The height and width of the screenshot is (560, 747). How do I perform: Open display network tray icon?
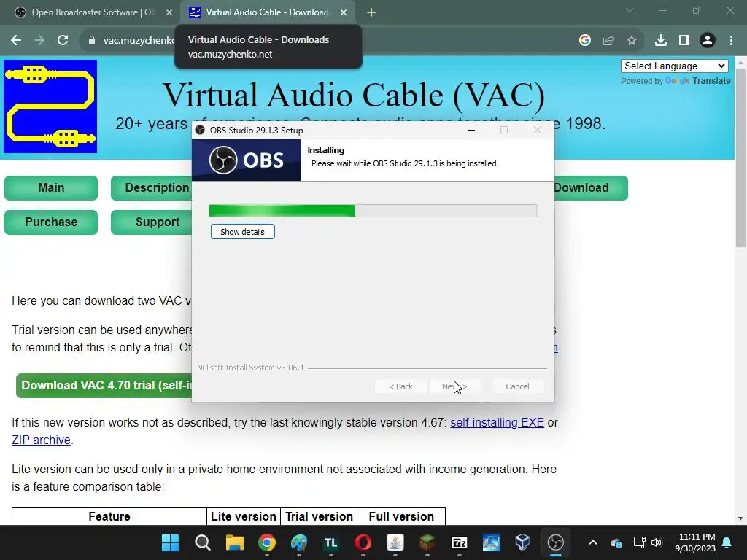point(639,542)
